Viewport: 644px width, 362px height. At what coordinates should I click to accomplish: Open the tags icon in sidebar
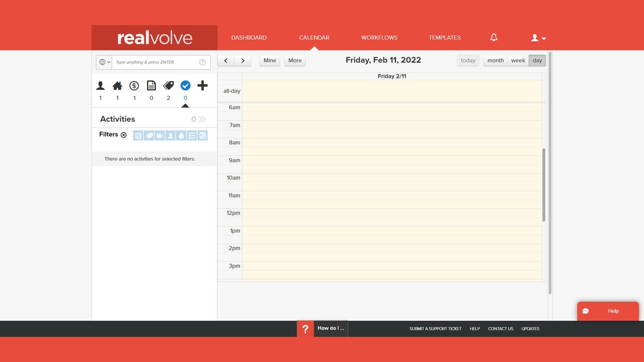169,85
